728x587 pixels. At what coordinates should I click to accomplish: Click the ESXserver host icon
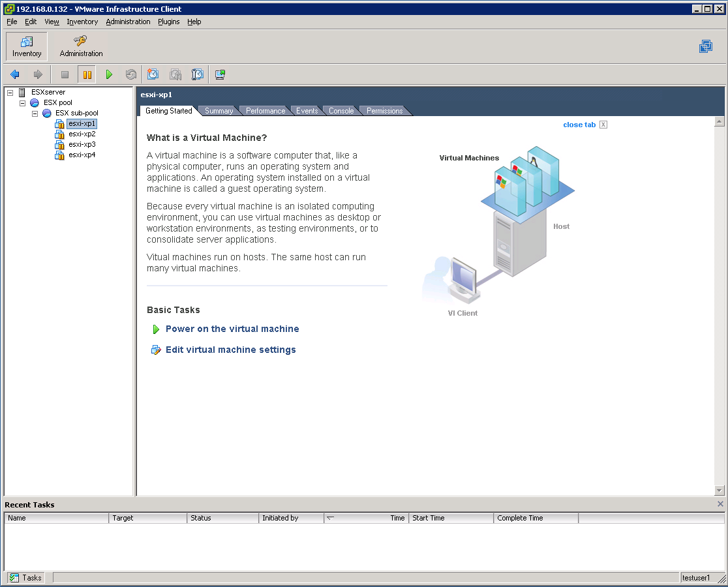coord(22,93)
